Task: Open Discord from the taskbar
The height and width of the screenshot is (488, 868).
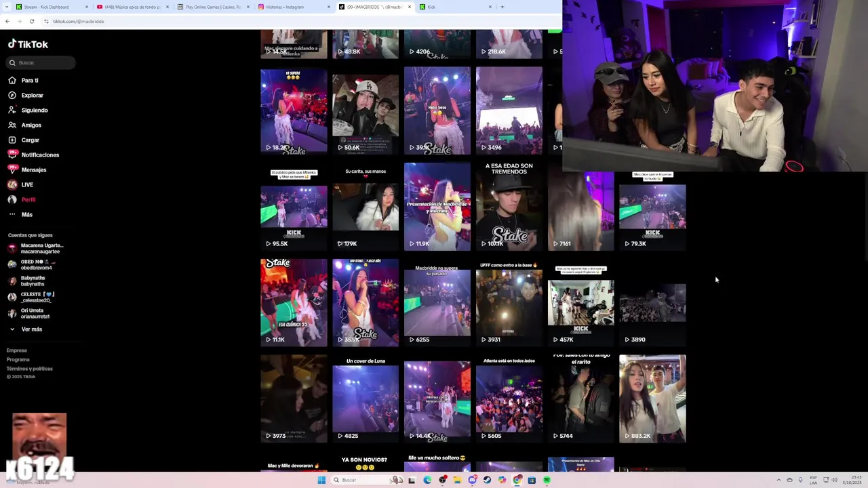Action: (x=472, y=480)
